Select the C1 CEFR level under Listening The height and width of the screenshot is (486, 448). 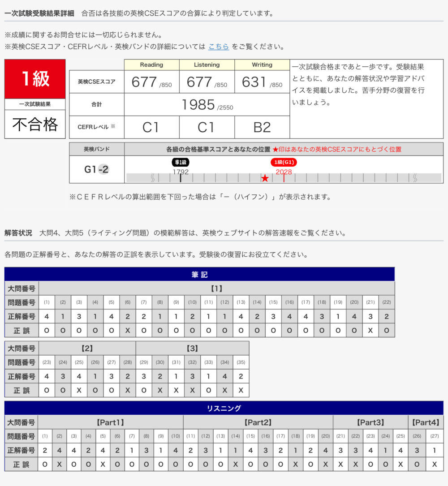206,127
